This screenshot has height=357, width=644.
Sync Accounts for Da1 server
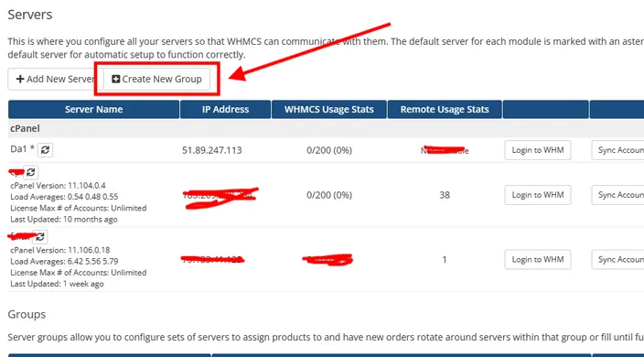(x=617, y=150)
